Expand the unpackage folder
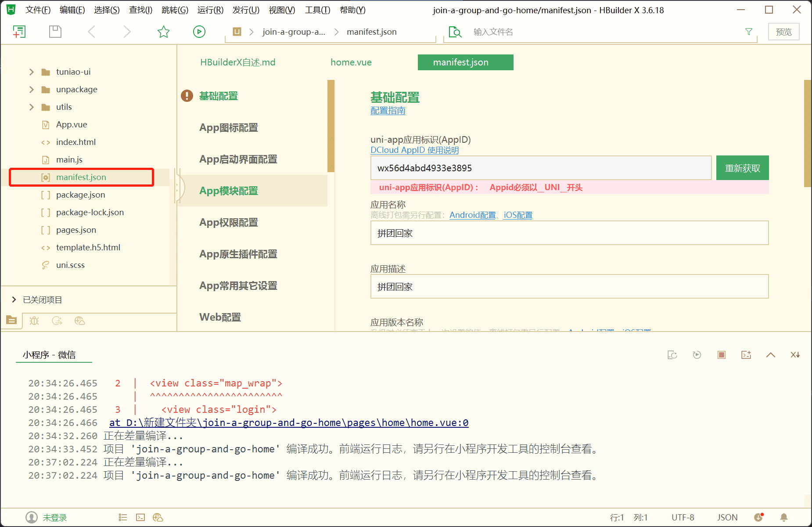Viewport: 812px width, 527px height. 32,90
